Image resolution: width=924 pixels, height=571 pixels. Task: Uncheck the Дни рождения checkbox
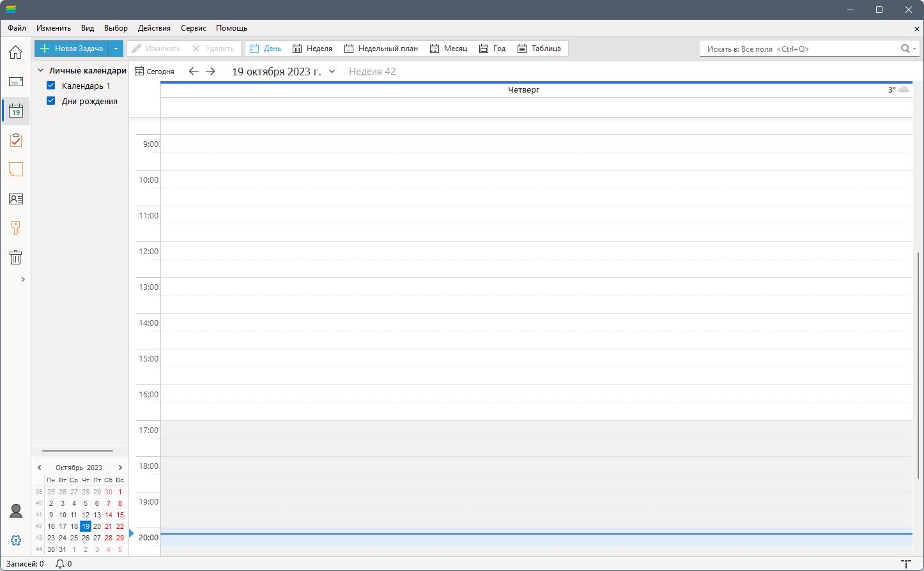coord(51,101)
